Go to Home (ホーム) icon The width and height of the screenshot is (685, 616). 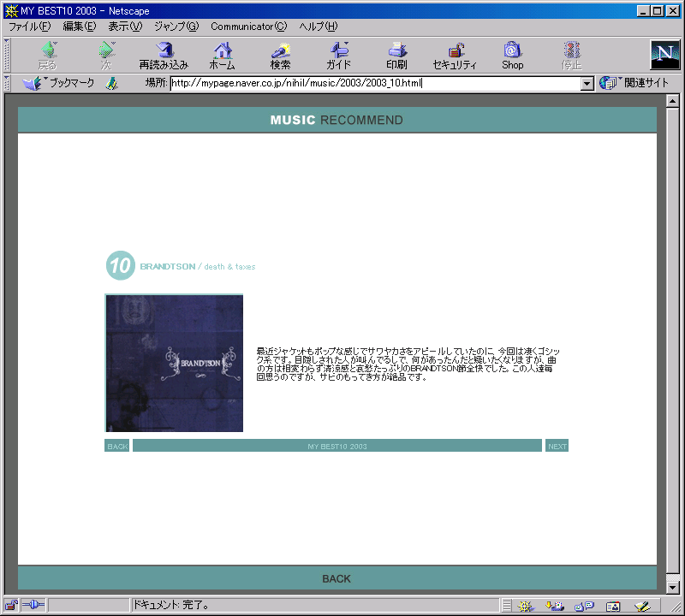point(223,56)
